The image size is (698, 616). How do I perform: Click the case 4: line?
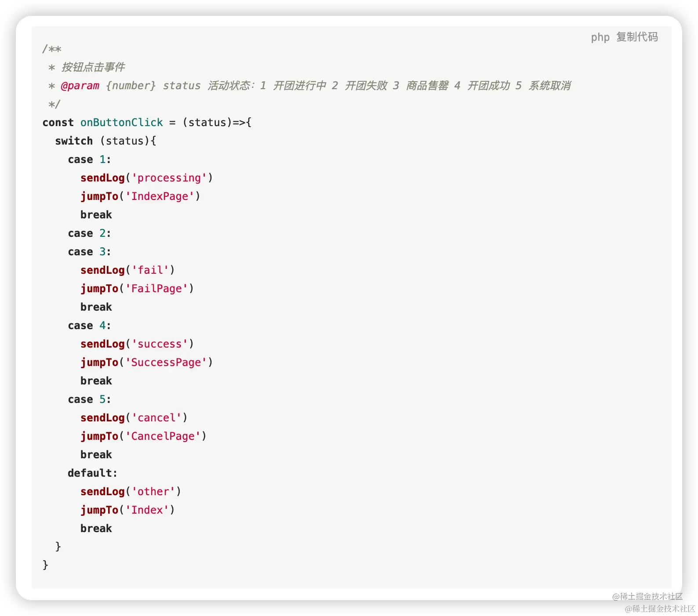(89, 326)
